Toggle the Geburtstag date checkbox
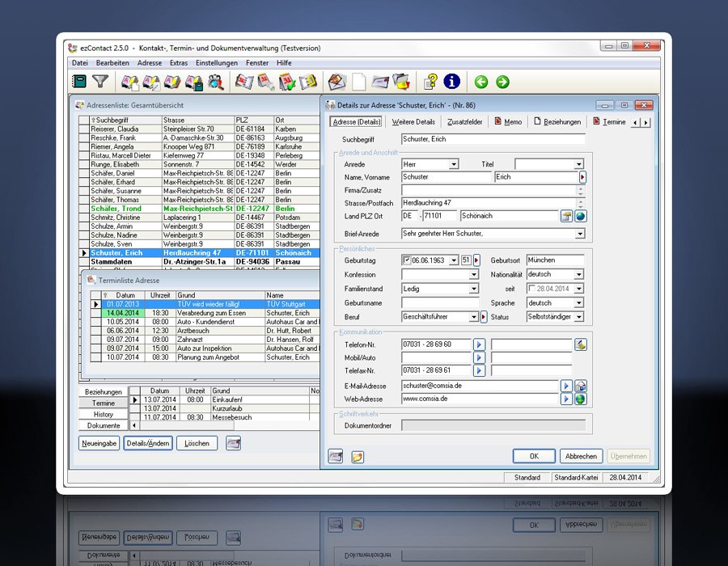This screenshot has height=566, width=728. 407,260
